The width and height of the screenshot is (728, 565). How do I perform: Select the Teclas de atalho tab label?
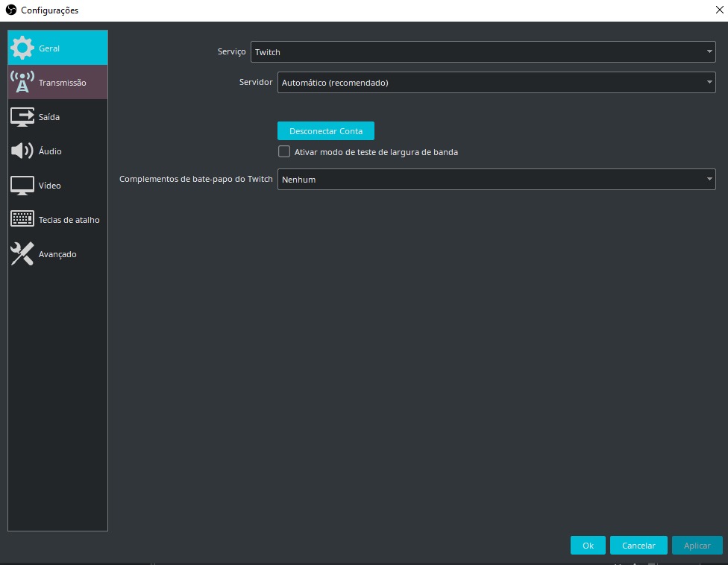coord(69,220)
